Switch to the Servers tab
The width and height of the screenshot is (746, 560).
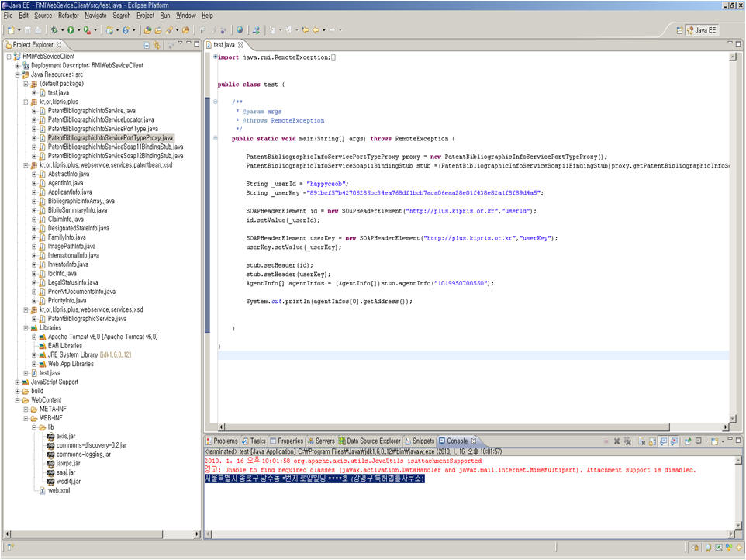click(319, 441)
